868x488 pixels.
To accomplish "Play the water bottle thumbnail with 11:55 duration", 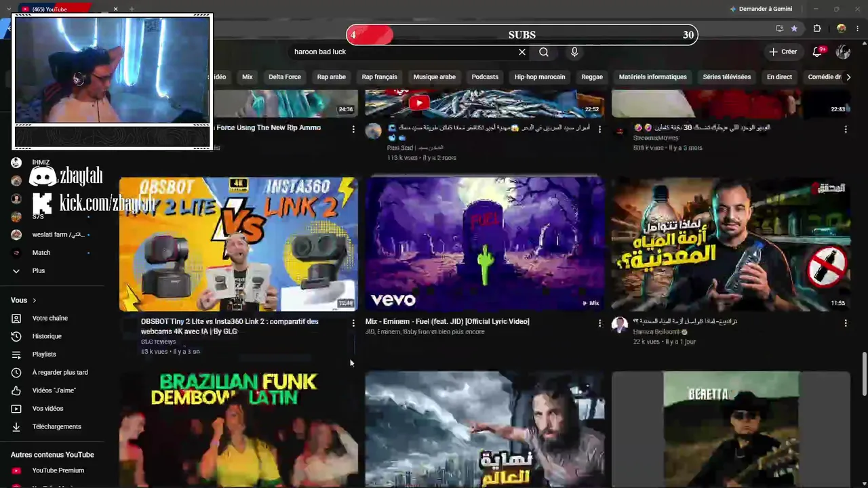I will (731, 244).
